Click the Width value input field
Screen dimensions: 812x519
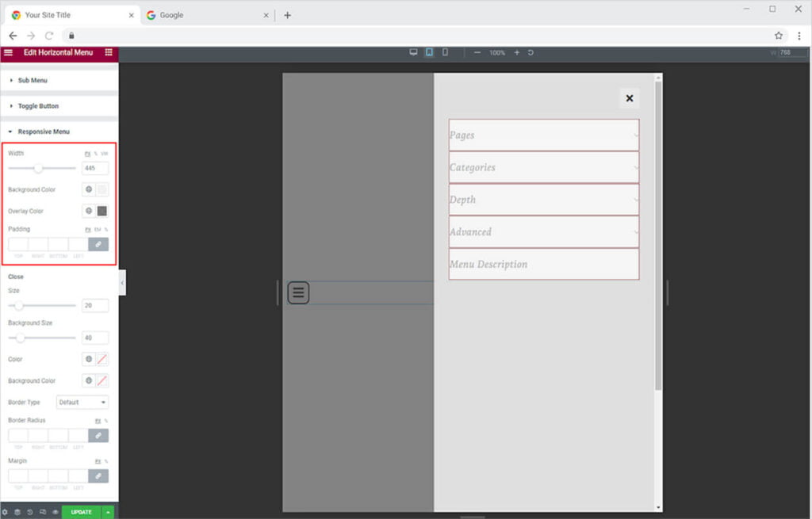pyautogui.click(x=94, y=168)
